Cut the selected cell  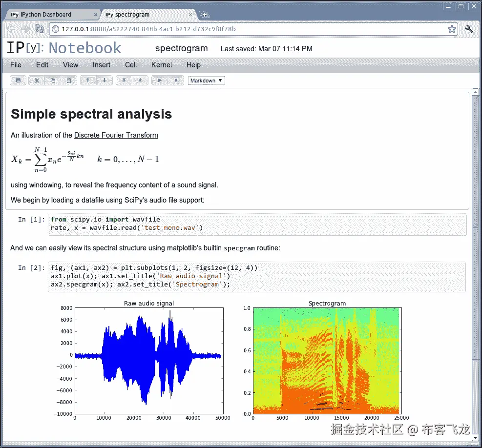37,80
